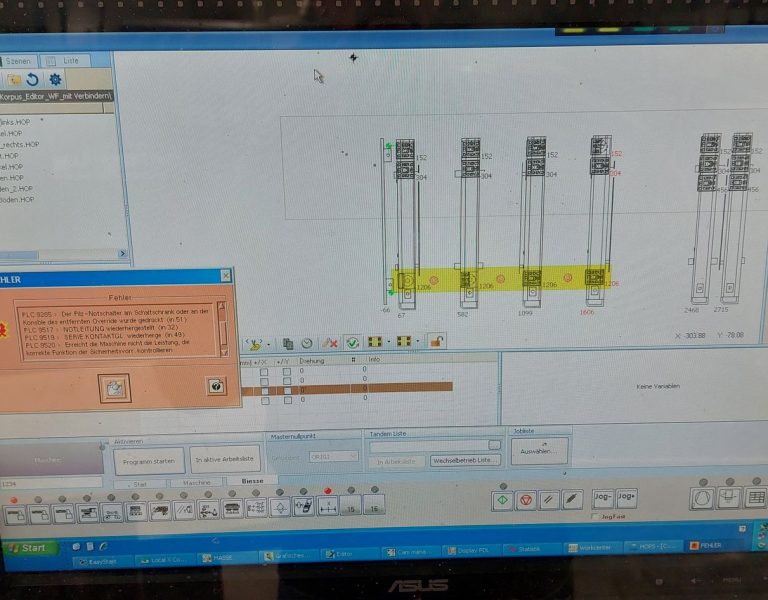Image resolution: width=768 pixels, height=600 pixels.
Task: Click the pencil with red X icon
Action: (x=330, y=343)
